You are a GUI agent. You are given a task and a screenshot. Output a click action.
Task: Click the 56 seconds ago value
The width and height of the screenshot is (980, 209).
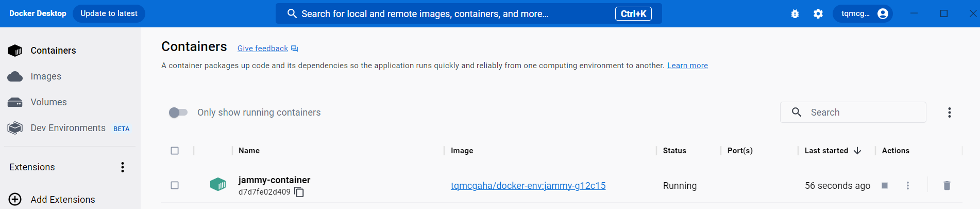pos(837,186)
